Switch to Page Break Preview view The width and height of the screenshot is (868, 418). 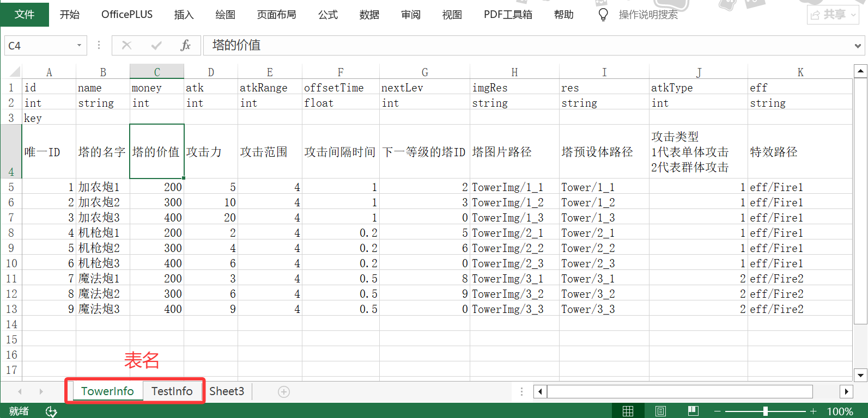693,411
